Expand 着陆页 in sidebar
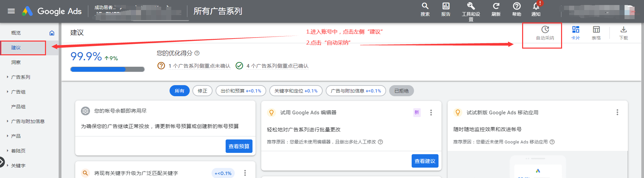The width and height of the screenshot is (644, 178). pos(8,151)
